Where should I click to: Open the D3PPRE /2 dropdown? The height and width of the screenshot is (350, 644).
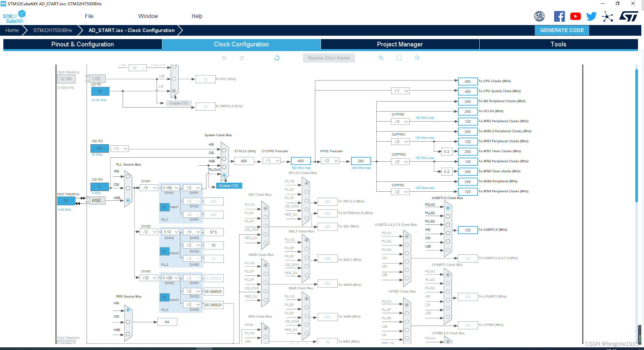400,192
